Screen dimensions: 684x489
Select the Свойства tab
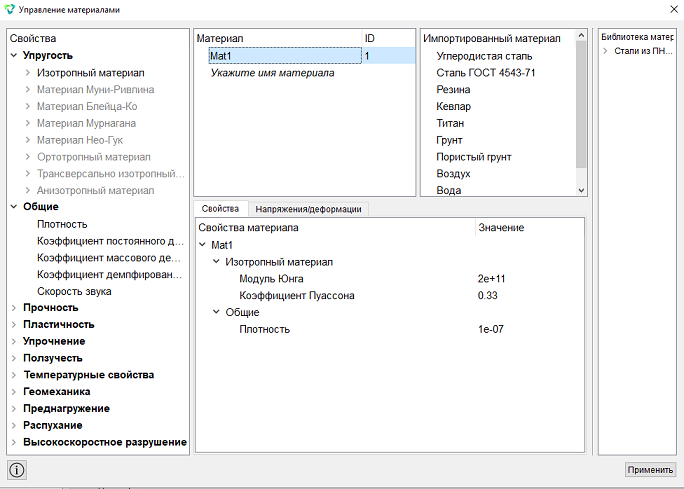pos(220,209)
